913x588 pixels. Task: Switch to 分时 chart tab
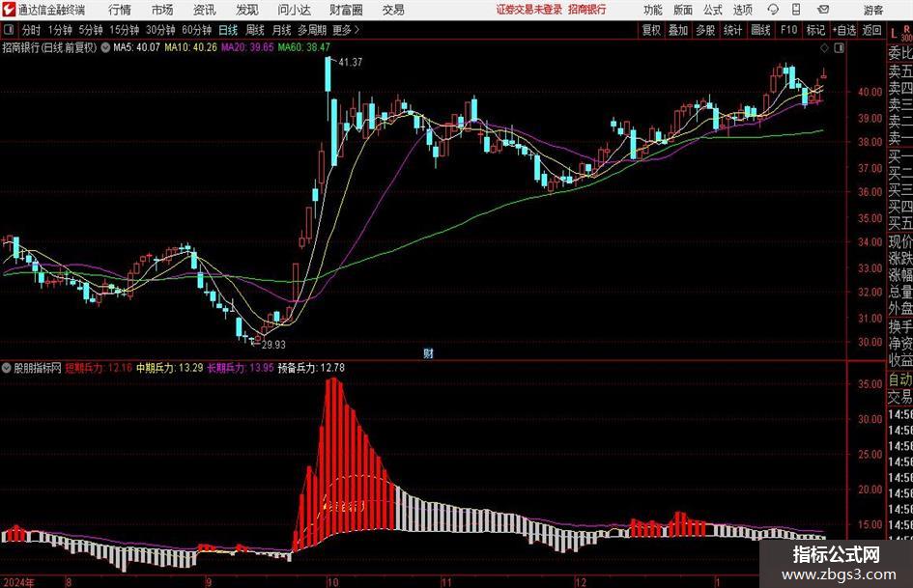click(31, 30)
